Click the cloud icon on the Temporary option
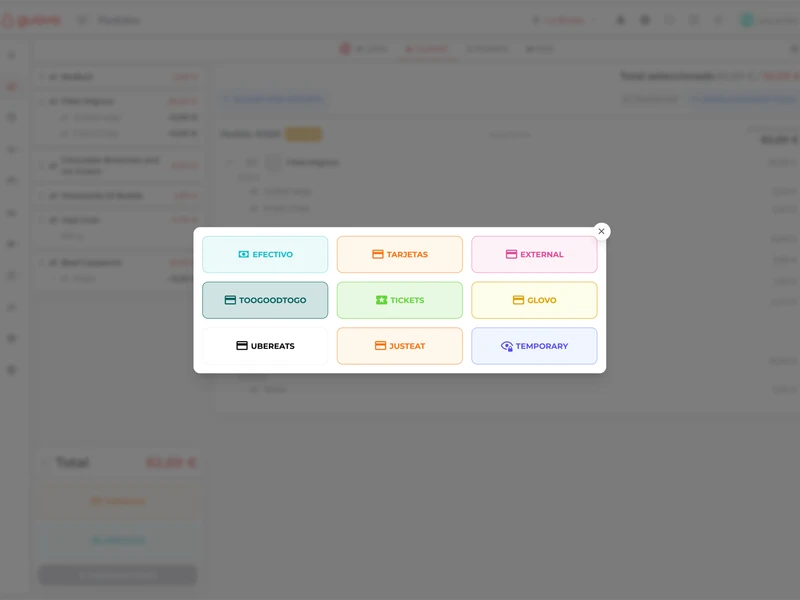Screen dimensions: 800x600 click(x=507, y=346)
